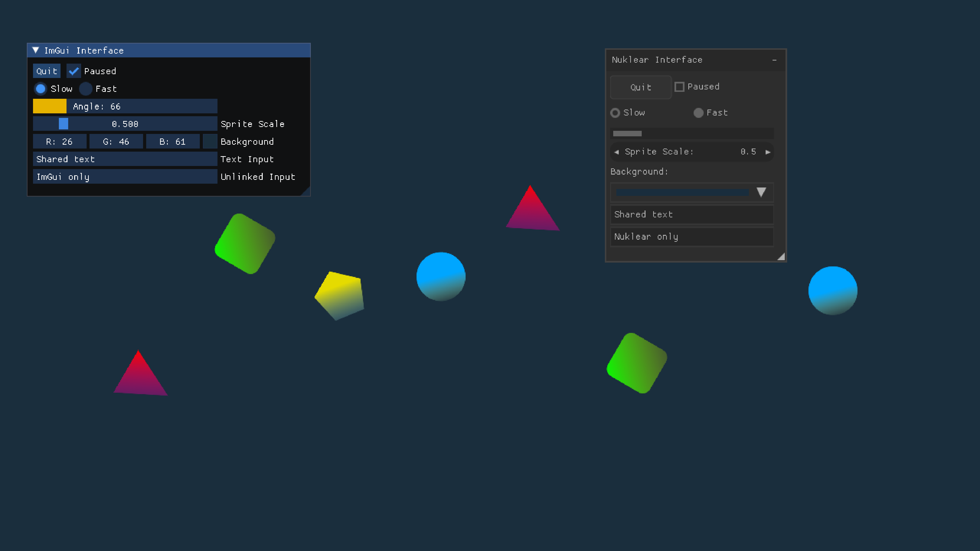
Task: Select the ImGui Slow radio button
Action: click(x=40, y=89)
